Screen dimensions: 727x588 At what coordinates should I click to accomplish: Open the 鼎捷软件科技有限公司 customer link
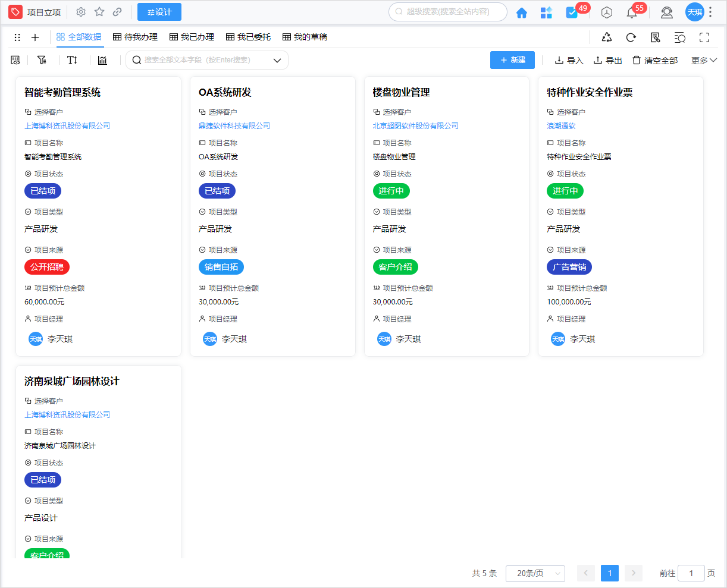[x=234, y=125]
